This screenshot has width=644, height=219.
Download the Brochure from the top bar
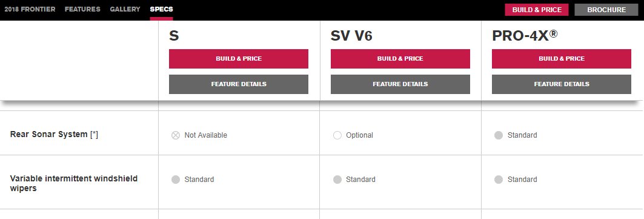(x=606, y=10)
